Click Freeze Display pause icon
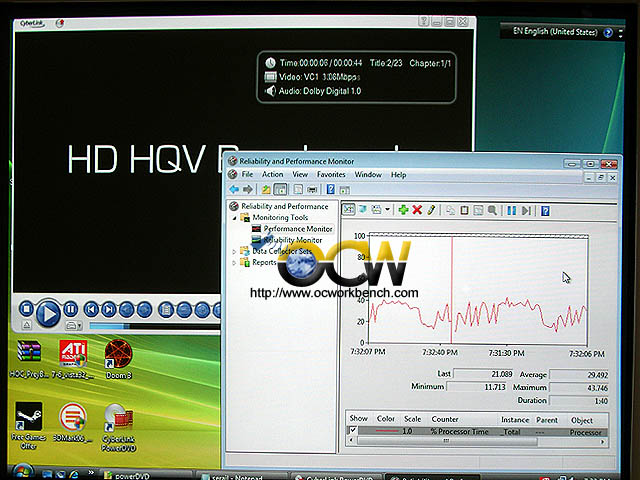The image size is (640, 480). (x=511, y=210)
